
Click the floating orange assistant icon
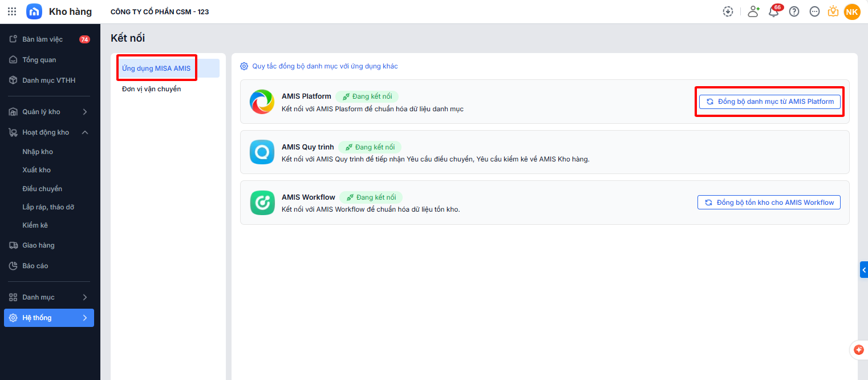[x=859, y=350]
